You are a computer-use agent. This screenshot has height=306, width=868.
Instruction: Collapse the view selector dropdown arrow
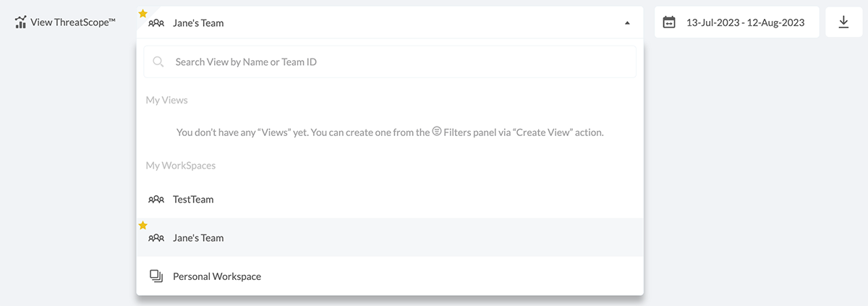click(627, 23)
